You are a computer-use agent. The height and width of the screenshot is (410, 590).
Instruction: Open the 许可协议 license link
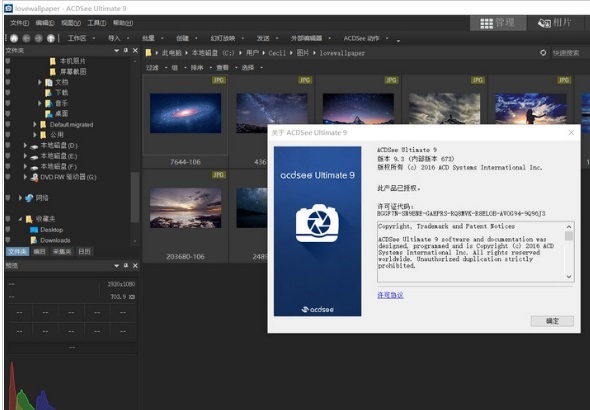click(390, 295)
